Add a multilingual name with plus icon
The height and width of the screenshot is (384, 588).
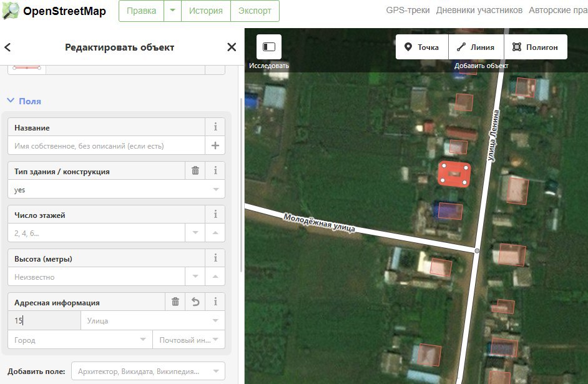pos(215,145)
